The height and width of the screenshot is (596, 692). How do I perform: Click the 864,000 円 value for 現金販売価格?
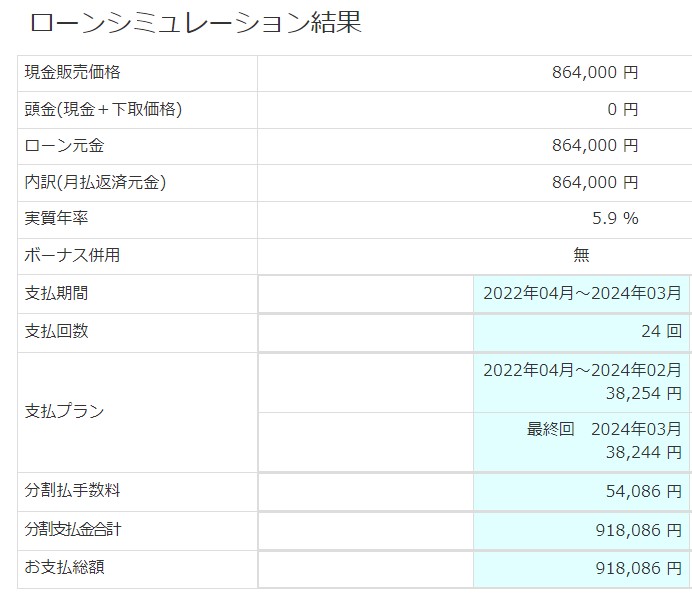click(594, 72)
